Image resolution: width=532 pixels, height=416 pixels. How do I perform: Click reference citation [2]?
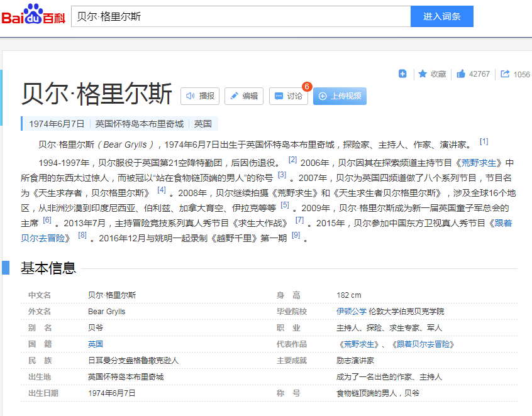click(292, 160)
